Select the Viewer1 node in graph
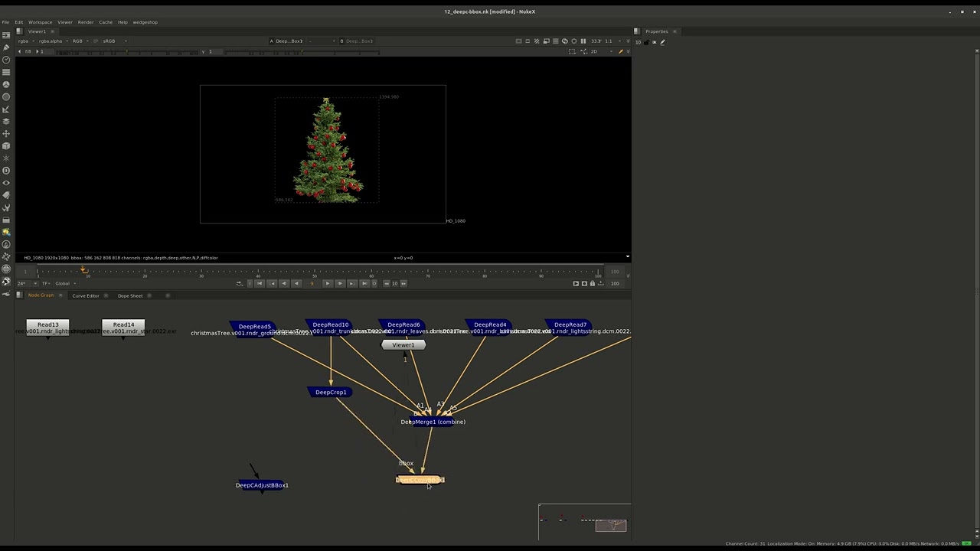 tap(403, 345)
